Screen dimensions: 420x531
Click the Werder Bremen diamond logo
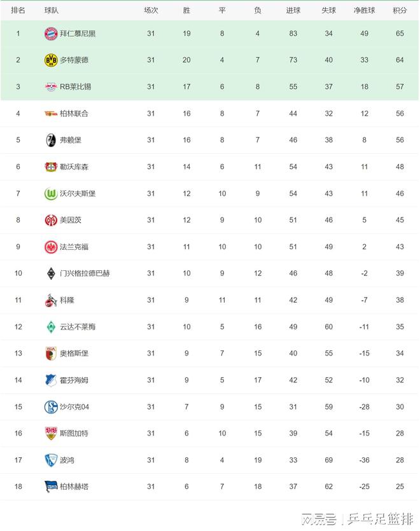(51, 327)
